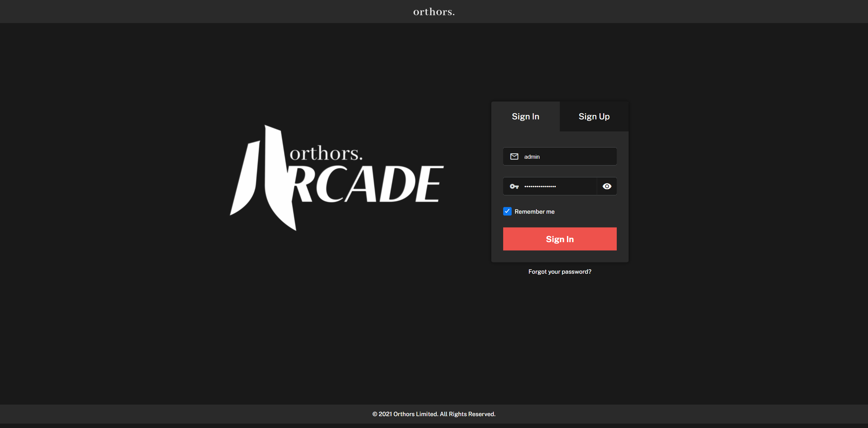The image size is (868, 428).
Task: Click the envelope icon in username field
Action: (x=514, y=156)
